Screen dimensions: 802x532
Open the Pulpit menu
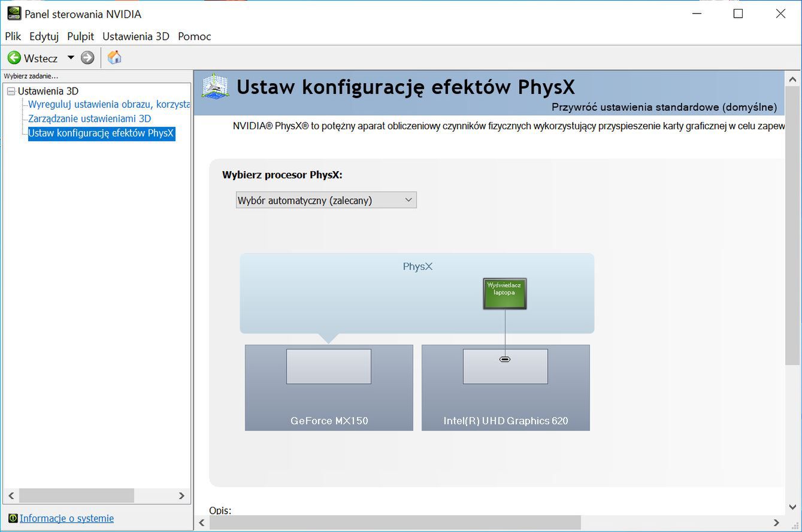coord(80,37)
